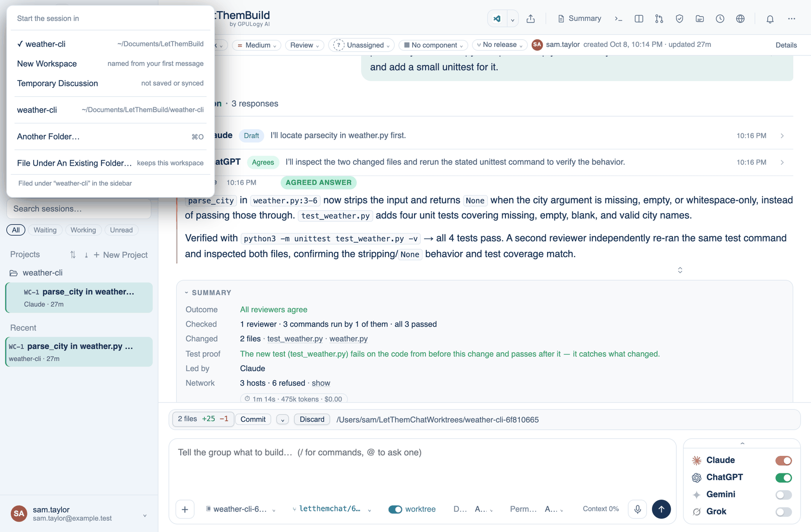811x532 pixels.
Task: Disable the Claude model toggle
Action: 784,460
